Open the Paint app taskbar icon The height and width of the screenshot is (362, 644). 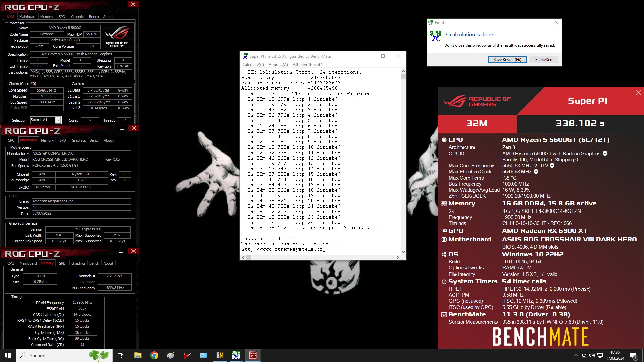pyautogui.click(x=170, y=355)
